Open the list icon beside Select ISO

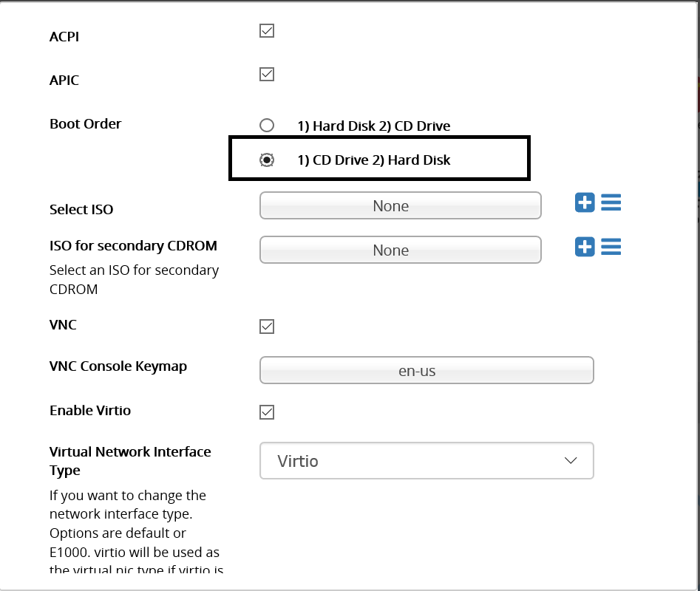click(x=611, y=202)
